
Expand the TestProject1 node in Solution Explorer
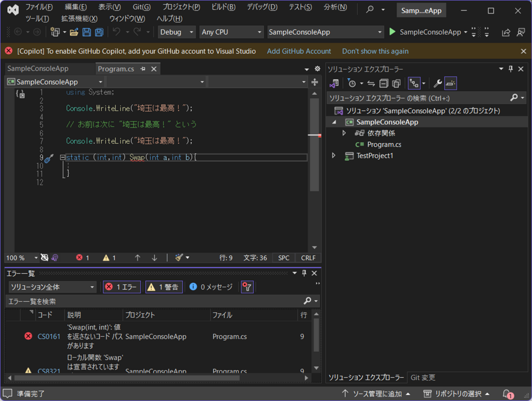click(333, 156)
